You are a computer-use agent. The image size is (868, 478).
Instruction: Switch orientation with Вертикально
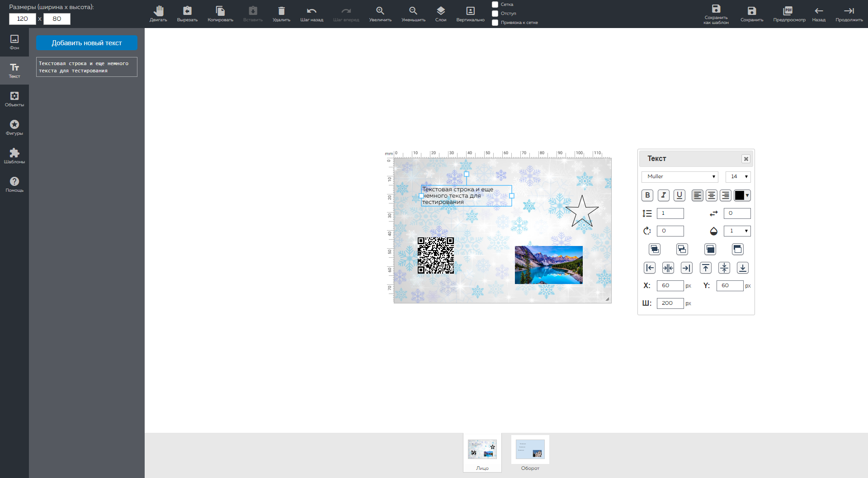pyautogui.click(x=470, y=14)
